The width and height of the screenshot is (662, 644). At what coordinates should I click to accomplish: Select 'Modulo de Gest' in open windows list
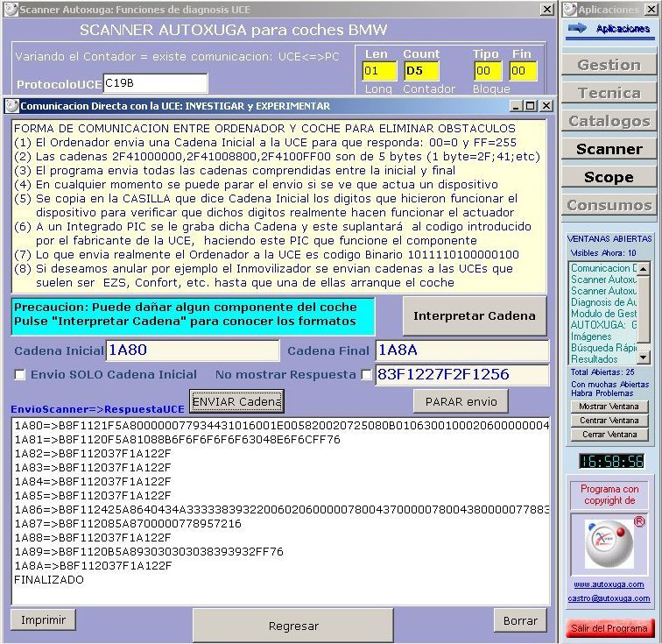tap(603, 314)
